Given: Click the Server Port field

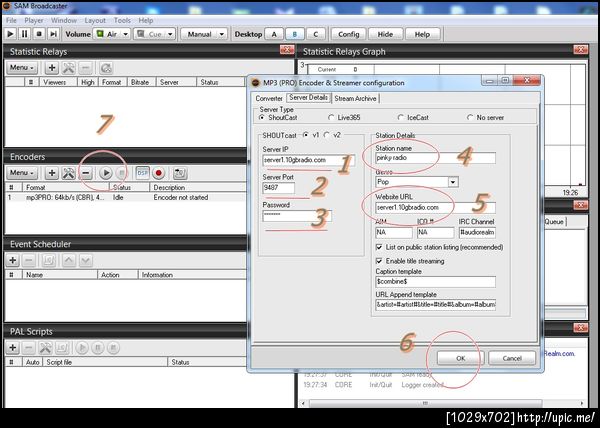Looking at the screenshot, I should click(279, 187).
